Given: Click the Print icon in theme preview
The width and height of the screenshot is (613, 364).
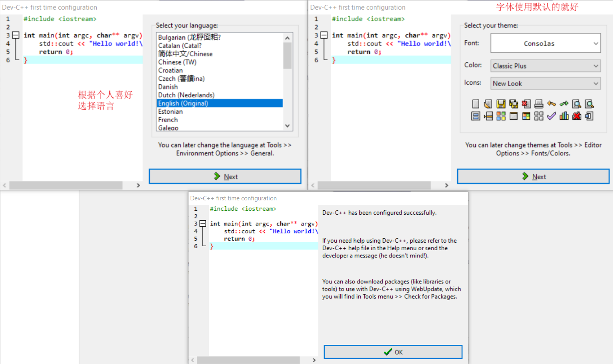Looking at the screenshot, I should tap(539, 104).
